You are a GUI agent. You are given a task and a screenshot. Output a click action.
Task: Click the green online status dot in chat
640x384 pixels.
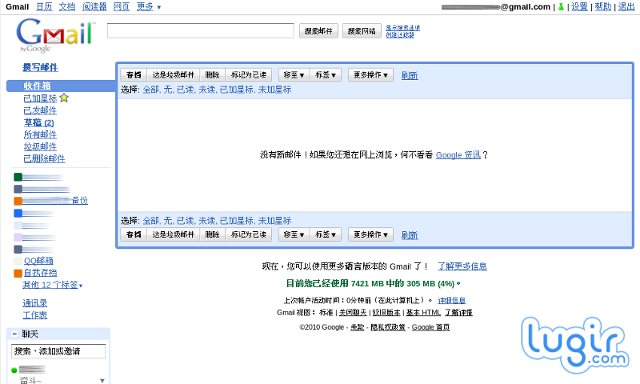[x=14, y=370]
